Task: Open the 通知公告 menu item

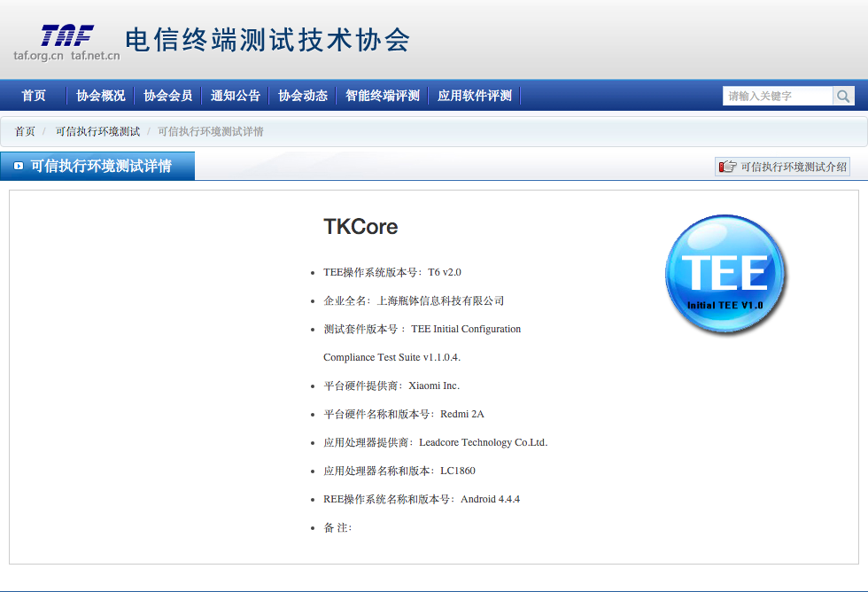Action: coord(236,96)
